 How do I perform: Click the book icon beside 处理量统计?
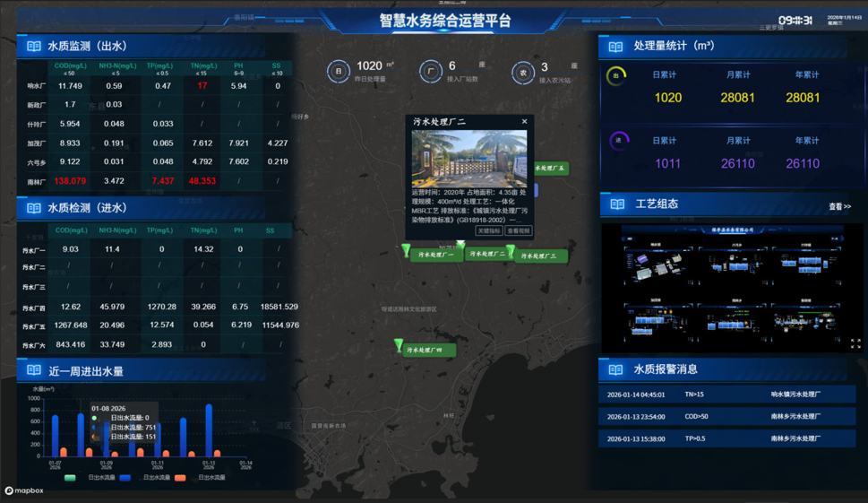615,48
